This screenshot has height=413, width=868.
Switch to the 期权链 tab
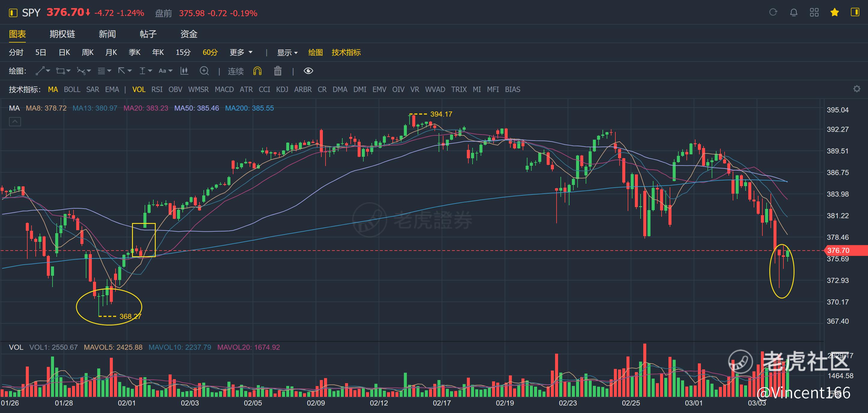[x=62, y=34]
